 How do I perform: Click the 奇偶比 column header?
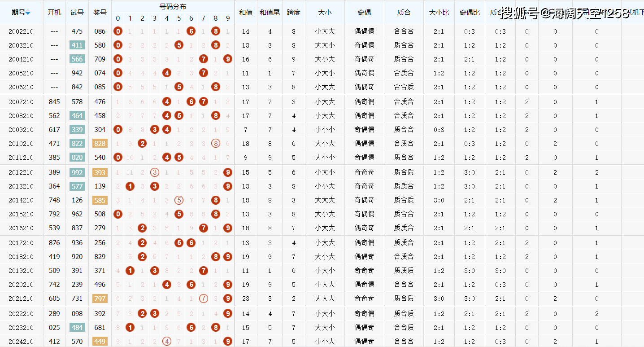[470, 13]
